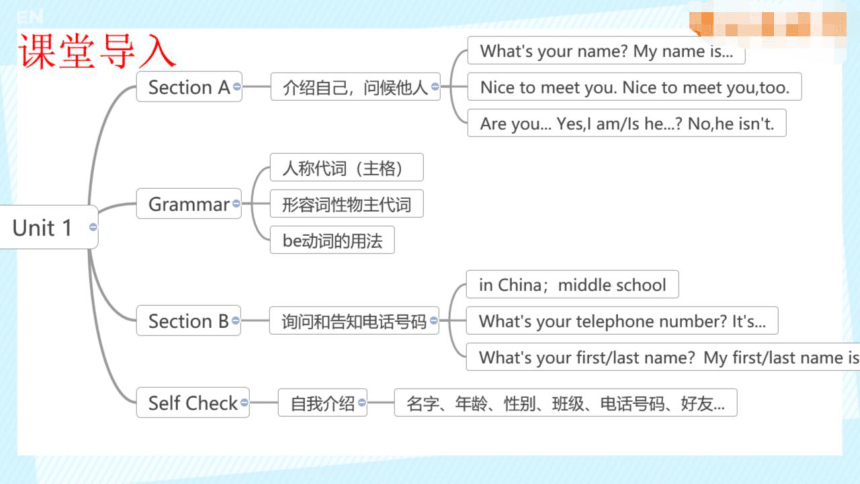
Task: Select the Grammar topic node
Action: click(189, 204)
